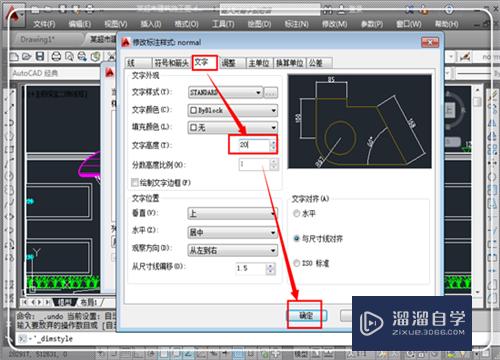Click the help icon in the title bar
500x360 pixels.
pyautogui.click(x=449, y=10)
